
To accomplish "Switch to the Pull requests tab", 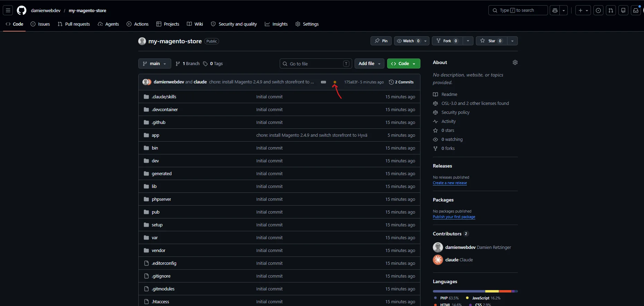I will coord(74,24).
